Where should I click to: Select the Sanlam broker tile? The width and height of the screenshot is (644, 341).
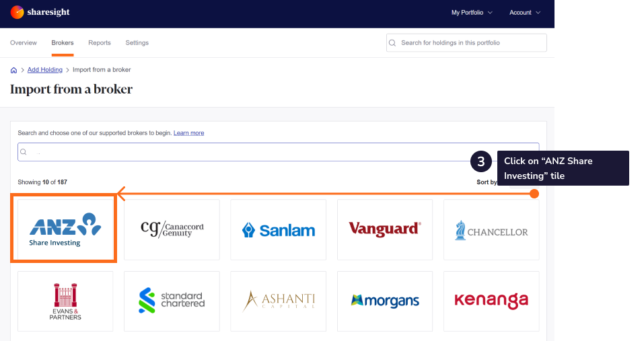pos(278,229)
